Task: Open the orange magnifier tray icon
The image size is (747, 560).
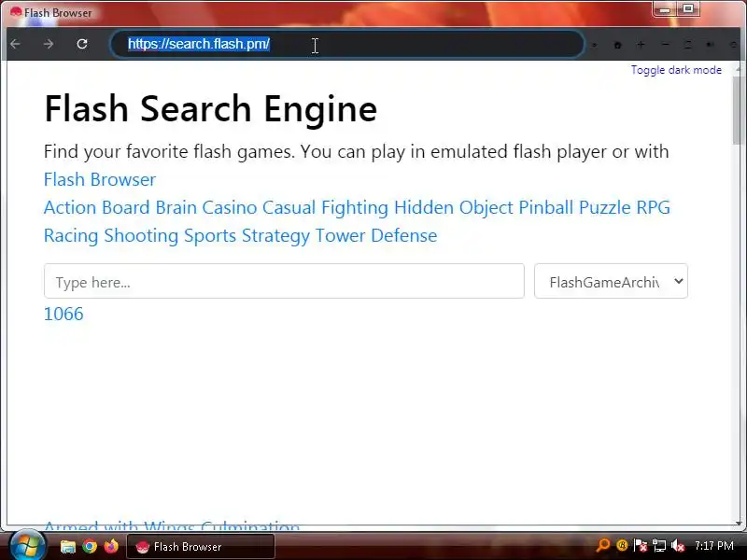Action: (603, 545)
